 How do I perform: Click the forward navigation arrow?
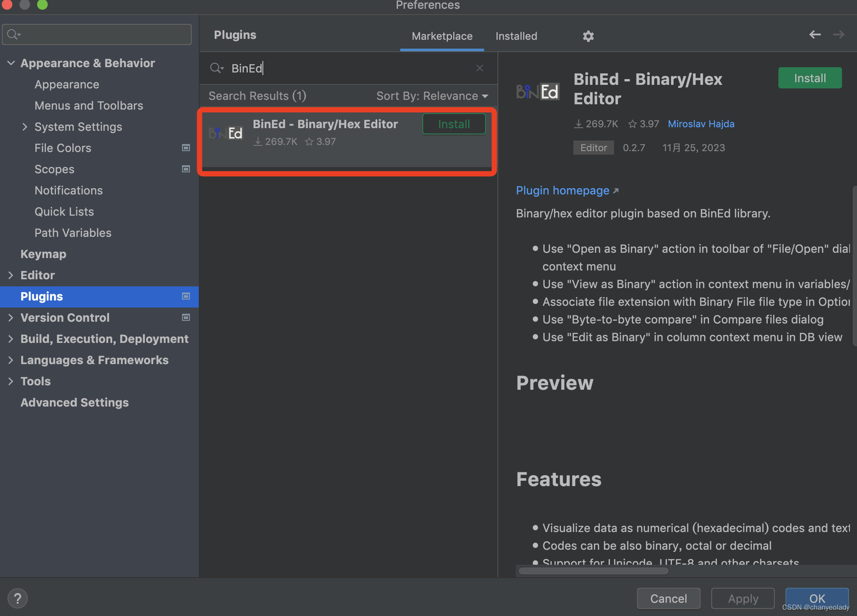[838, 34]
